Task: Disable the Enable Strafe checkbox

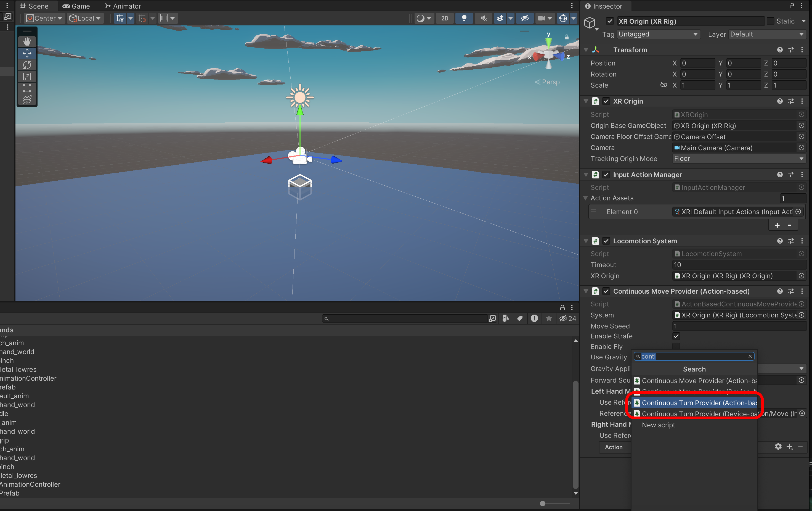Action: [x=676, y=336]
